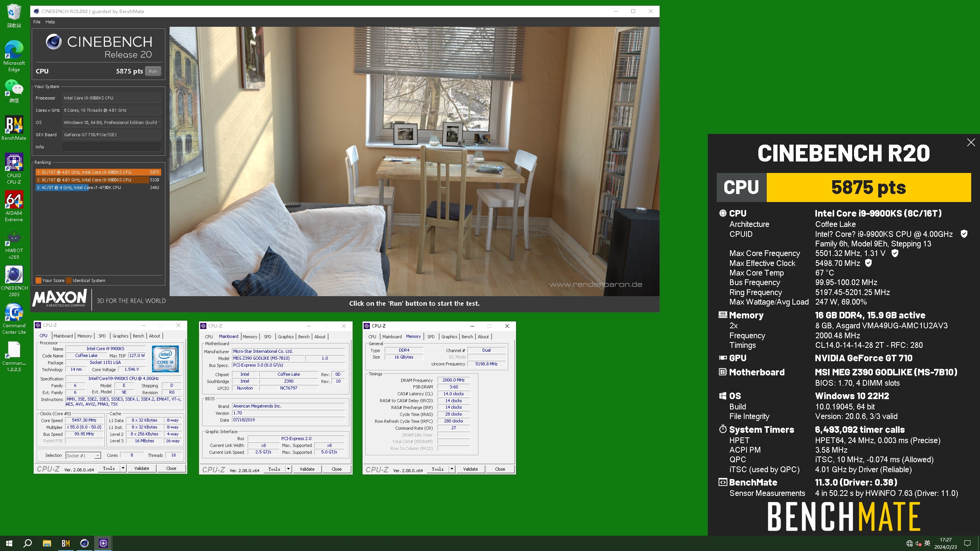Click the Intel Core i9 logo badge
Viewport: 980px width, 551px height.
165,359
